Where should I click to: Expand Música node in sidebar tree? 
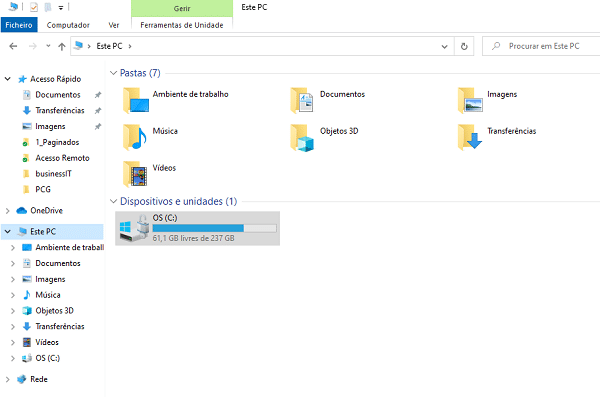click(13, 295)
